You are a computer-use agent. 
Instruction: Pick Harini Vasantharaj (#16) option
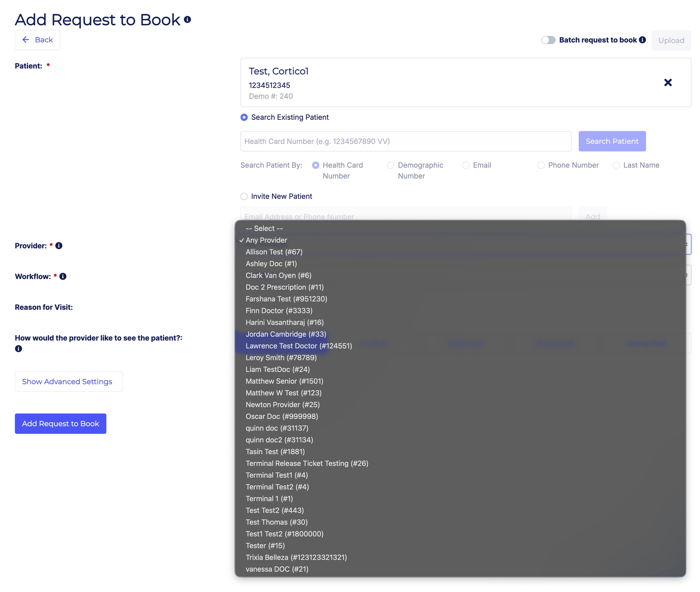pyautogui.click(x=460, y=323)
